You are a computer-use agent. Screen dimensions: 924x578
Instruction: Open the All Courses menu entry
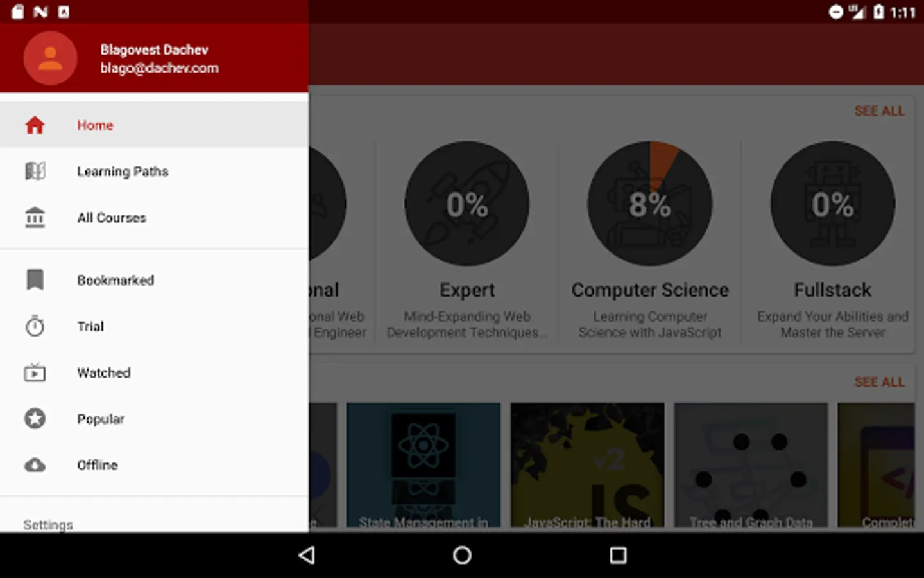pyautogui.click(x=154, y=218)
